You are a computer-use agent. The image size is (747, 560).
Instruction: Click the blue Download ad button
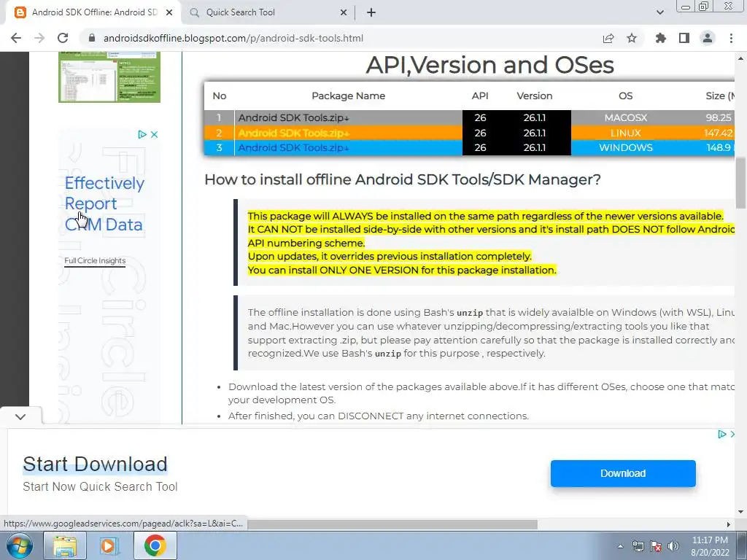[623, 473]
